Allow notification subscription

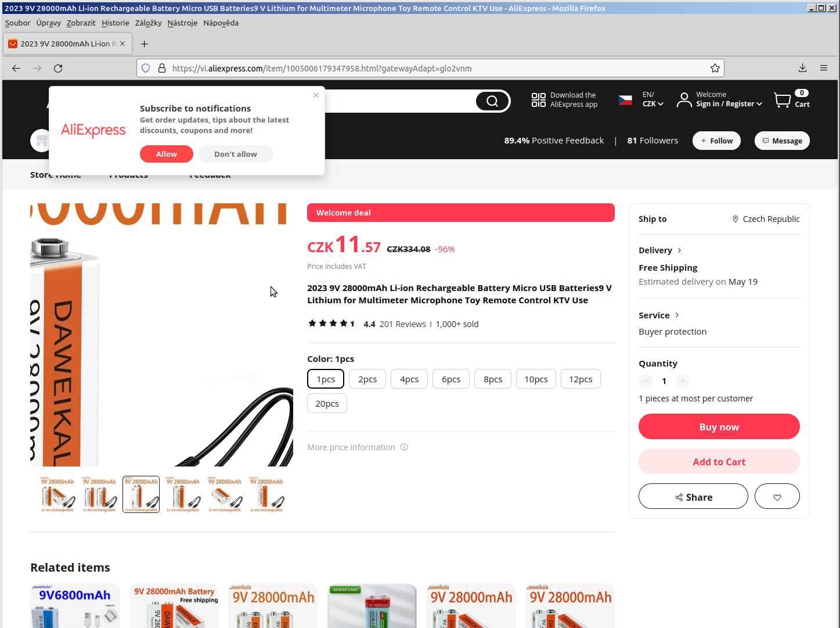click(167, 154)
